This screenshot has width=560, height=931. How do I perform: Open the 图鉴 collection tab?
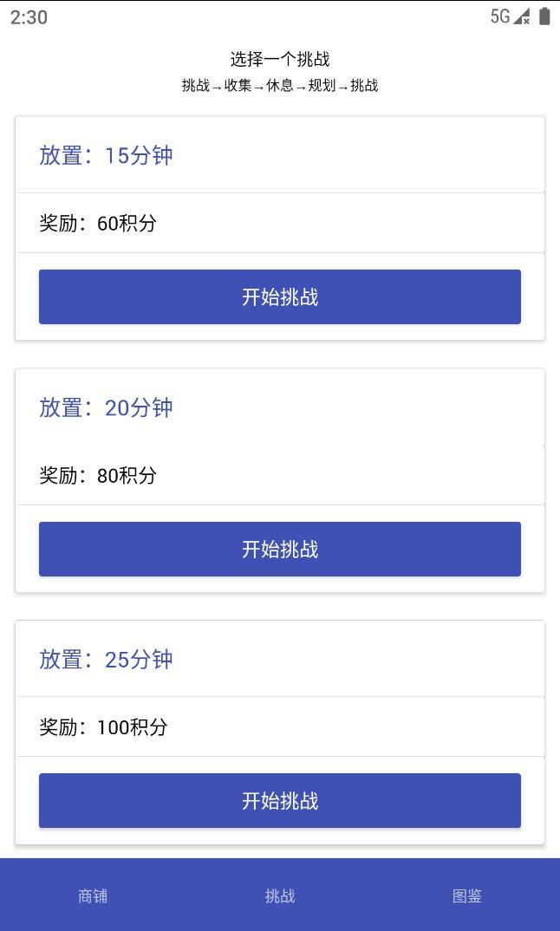(466, 895)
